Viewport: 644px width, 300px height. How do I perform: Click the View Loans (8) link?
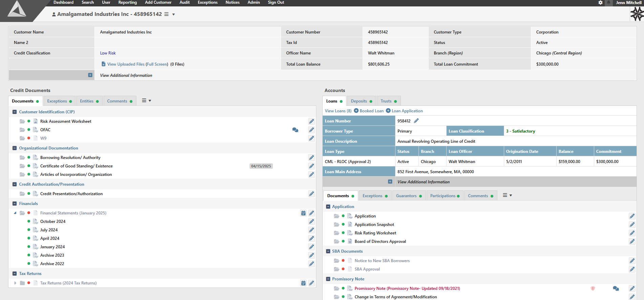pyautogui.click(x=338, y=111)
